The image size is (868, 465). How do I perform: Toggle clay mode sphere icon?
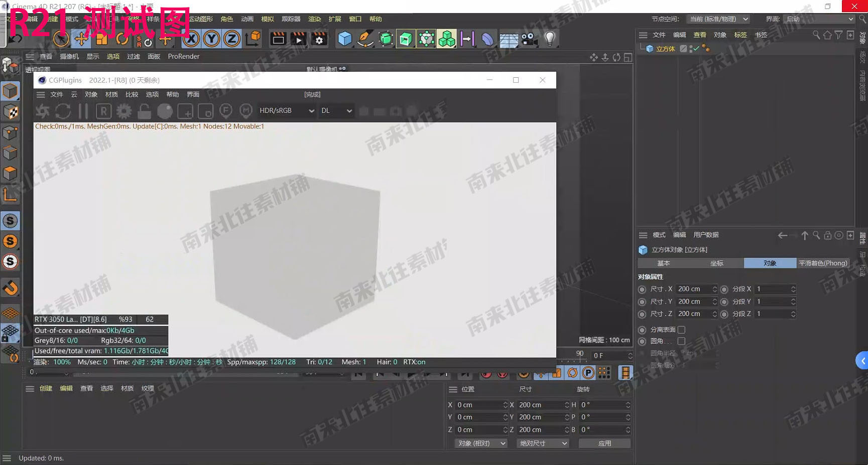(165, 111)
